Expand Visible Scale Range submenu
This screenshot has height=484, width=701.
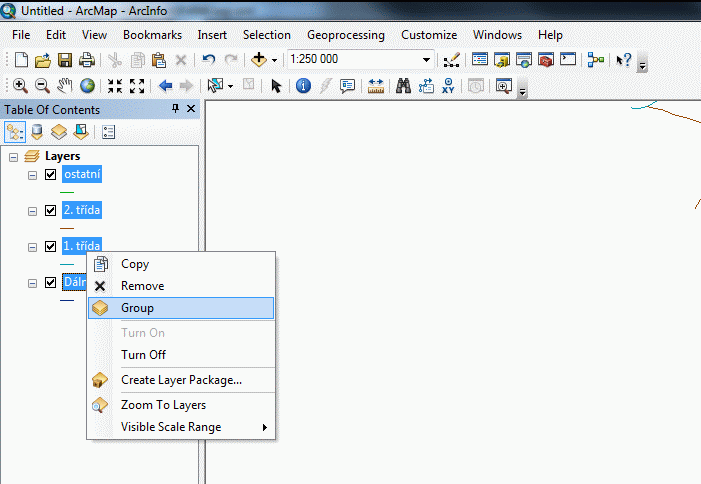[x=181, y=427]
